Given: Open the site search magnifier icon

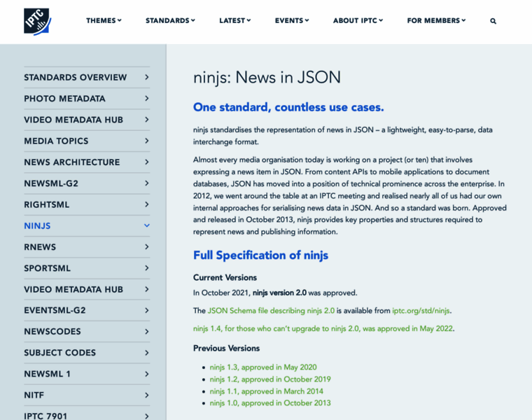Looking at the screenshot, I should click(493, 21).
